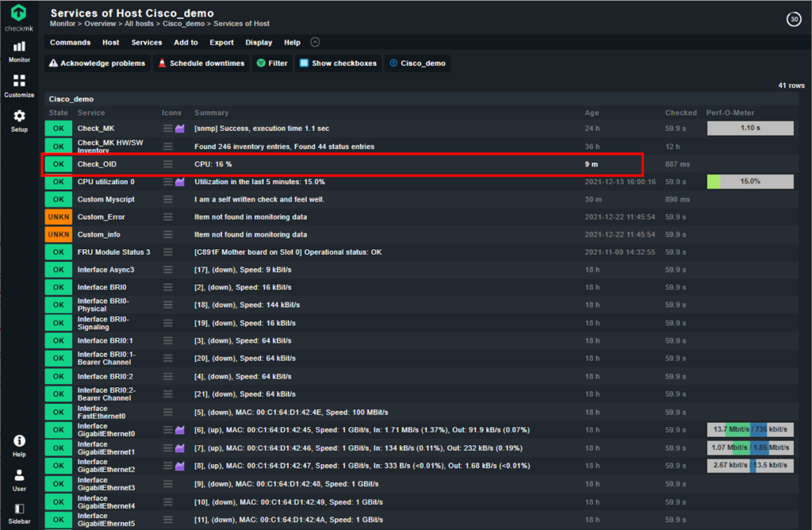This screenshot has width=812, height=530.
Task: Open the Interface BRI0-Physical service link
Action: tap(103, 305)
